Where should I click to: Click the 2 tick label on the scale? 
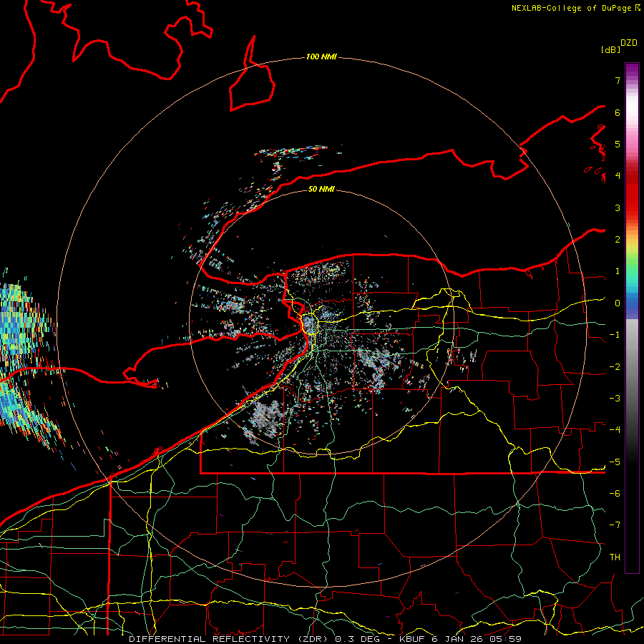tap(618, 240)
